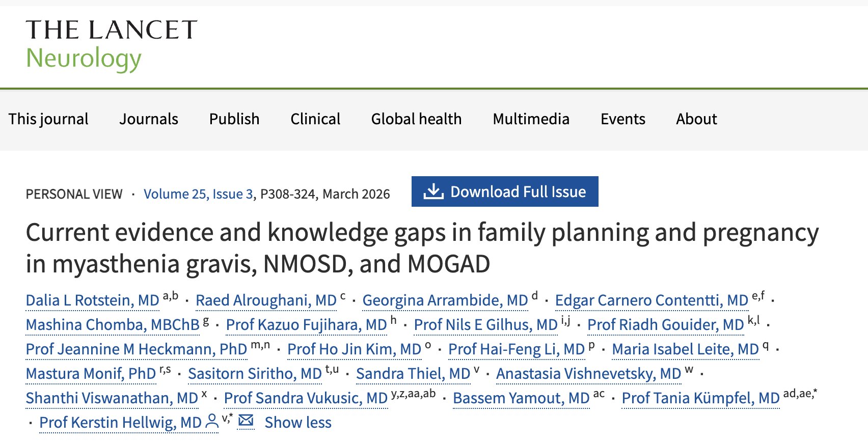Viewport: 868px width, 442px height.
Task: Open the Global health menu
Action: coord(416,119)
